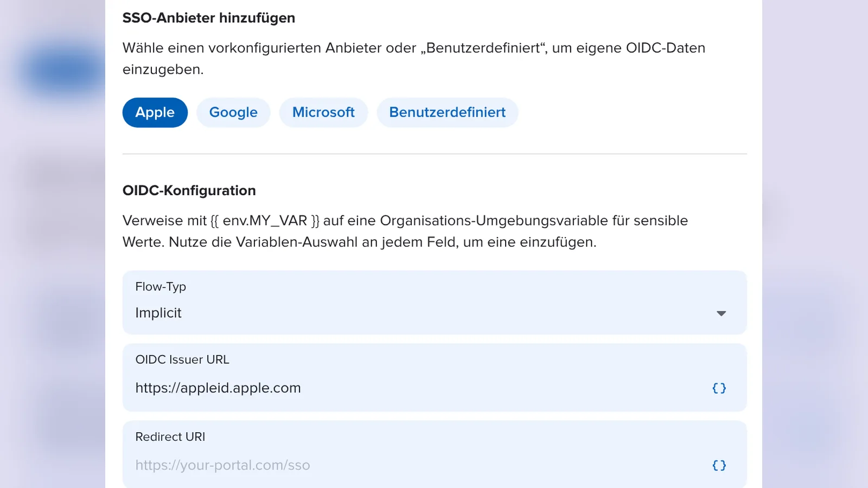Viewport: 868px width, 488px height.
Task: Click the OIDC-Konfiguration heading
Action: pyautogui.click(x=189, y=191)
